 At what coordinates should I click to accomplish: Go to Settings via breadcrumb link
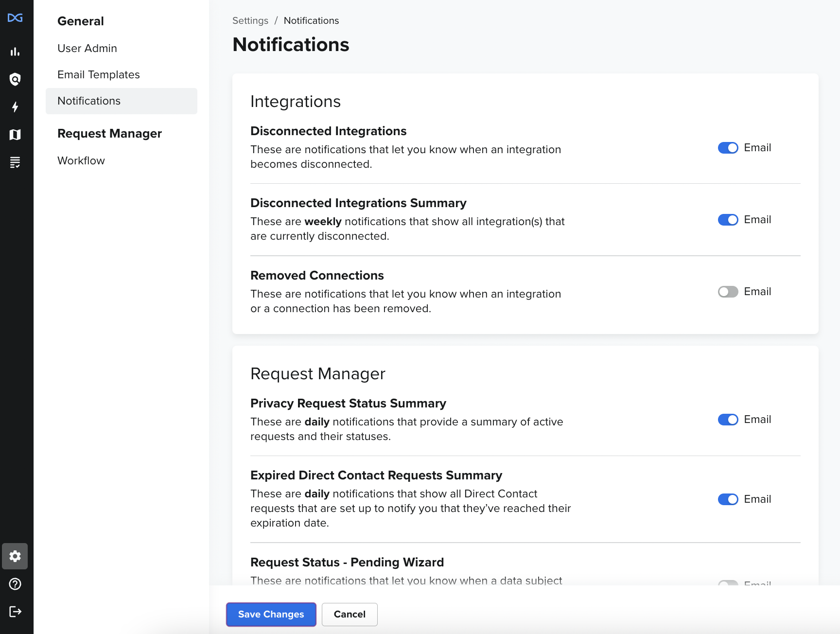(250, 21)
